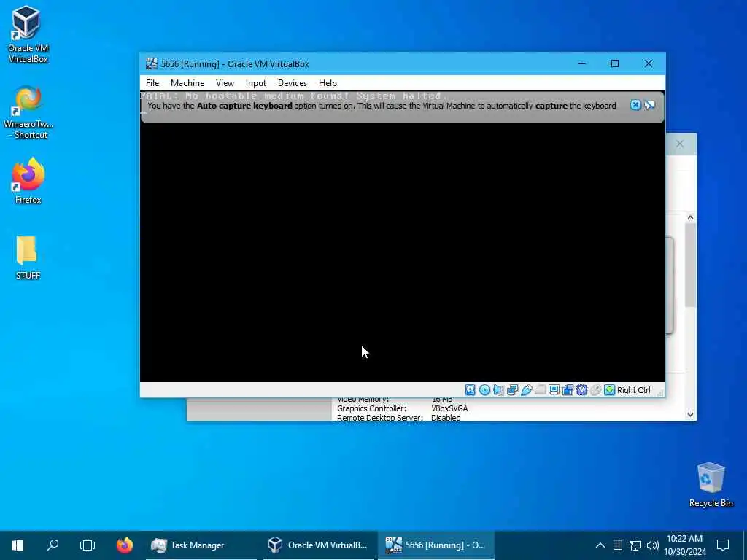Close the background VirtualBox Manager window

[x=680, y=144]
